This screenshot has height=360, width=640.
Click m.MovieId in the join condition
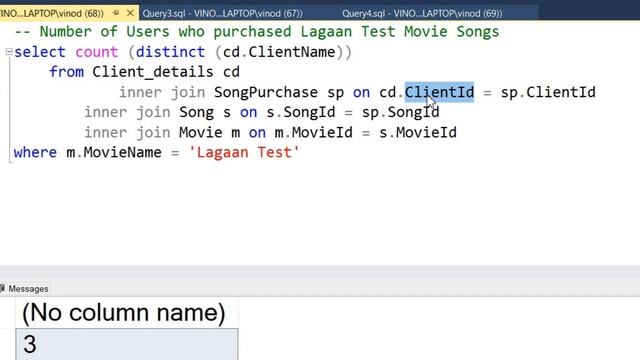313,133
